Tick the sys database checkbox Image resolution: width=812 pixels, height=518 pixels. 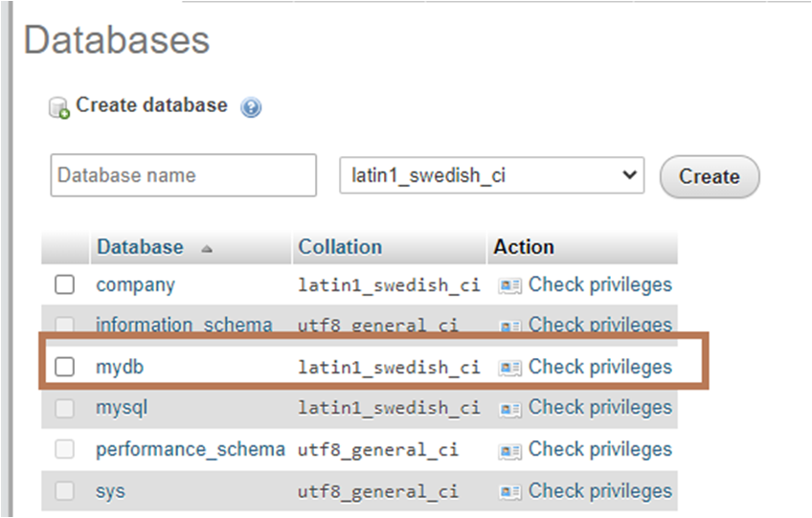65,490
